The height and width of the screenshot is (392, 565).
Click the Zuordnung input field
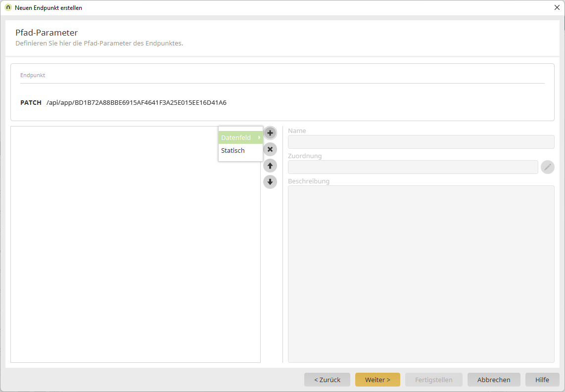click(x=413, y=167)
